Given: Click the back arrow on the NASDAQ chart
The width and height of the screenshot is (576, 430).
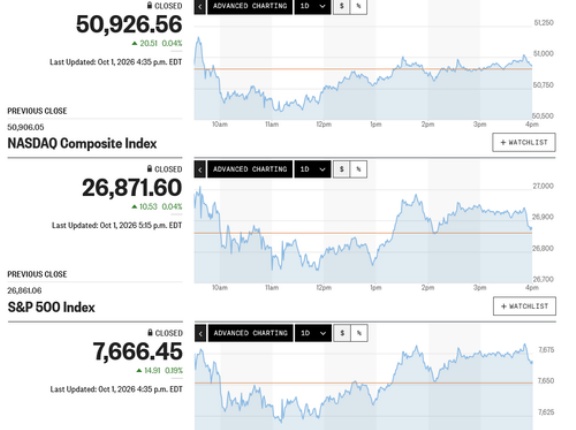Looking at the screenshot, I should coord(200,169).
